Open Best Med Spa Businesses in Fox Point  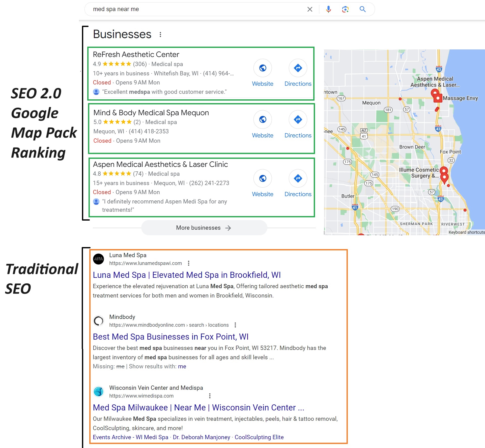(x=170, y=337)
